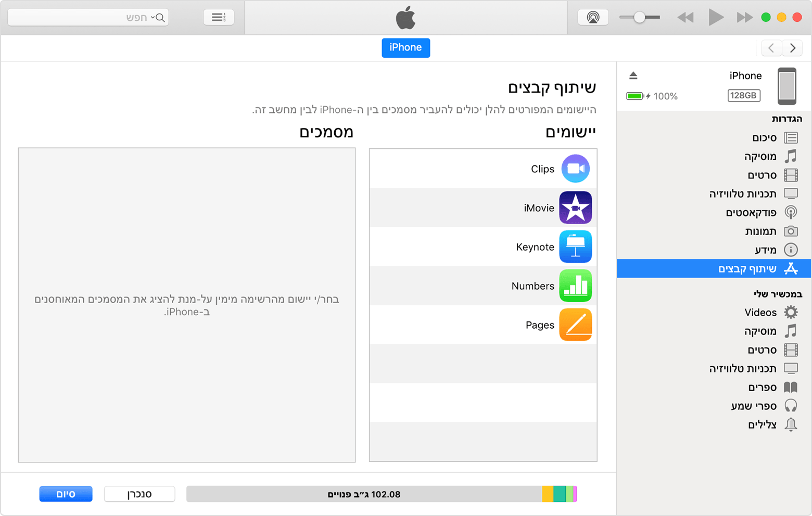Select the Pages label in apps list

click(x=540, y=325)
